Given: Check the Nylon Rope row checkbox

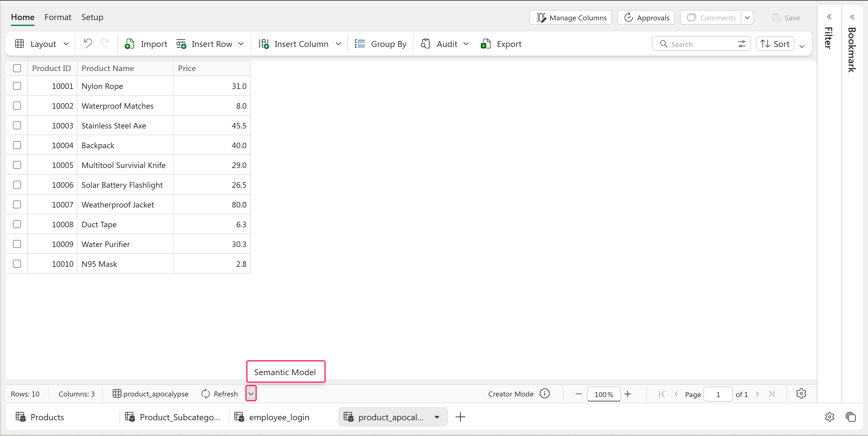Looking at the screenshot, I should point(17,86).
